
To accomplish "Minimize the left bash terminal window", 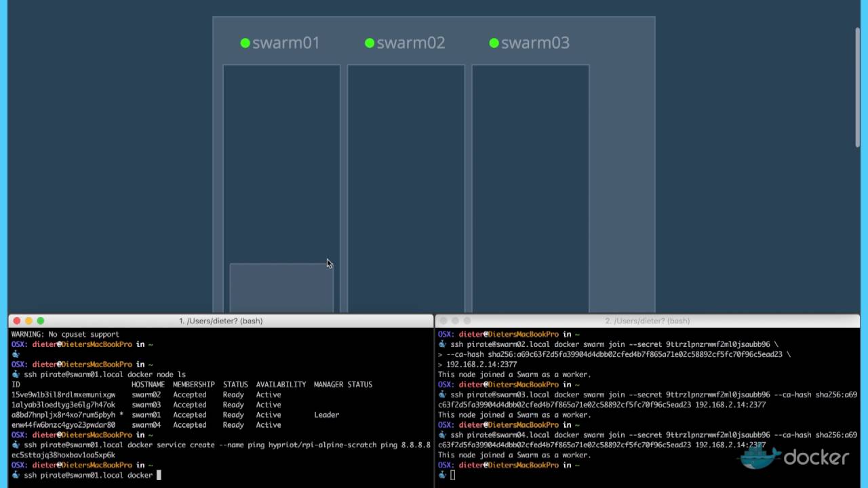I will [28, 321].
